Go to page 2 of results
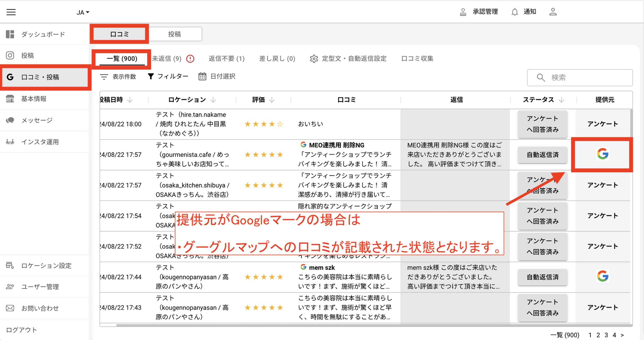 [x=598, y=335]
